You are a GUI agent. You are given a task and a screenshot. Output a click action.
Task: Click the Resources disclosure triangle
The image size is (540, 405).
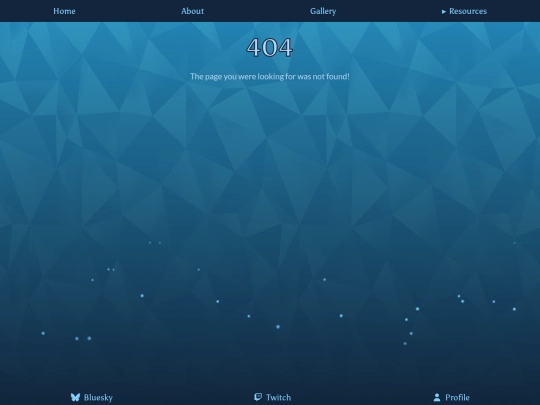pyautogui.click(x=444, y=12)
